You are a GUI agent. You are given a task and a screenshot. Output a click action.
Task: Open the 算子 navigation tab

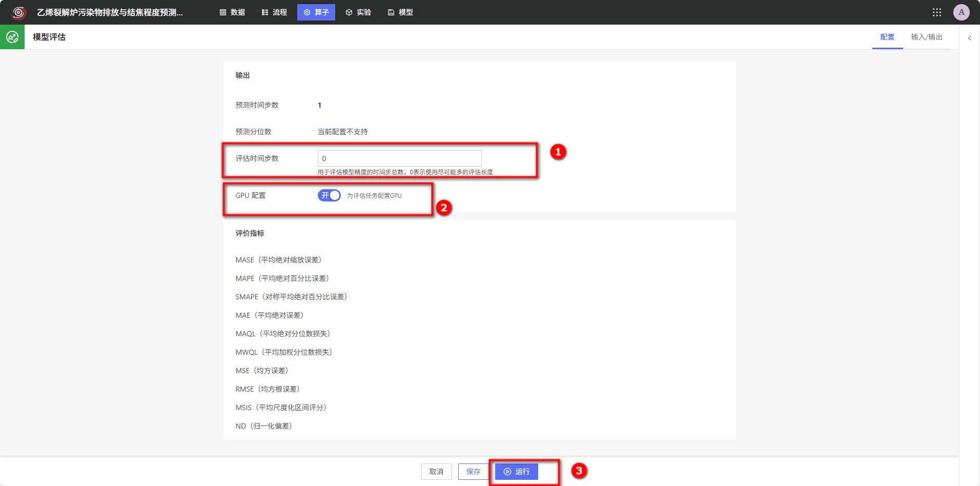316,12
